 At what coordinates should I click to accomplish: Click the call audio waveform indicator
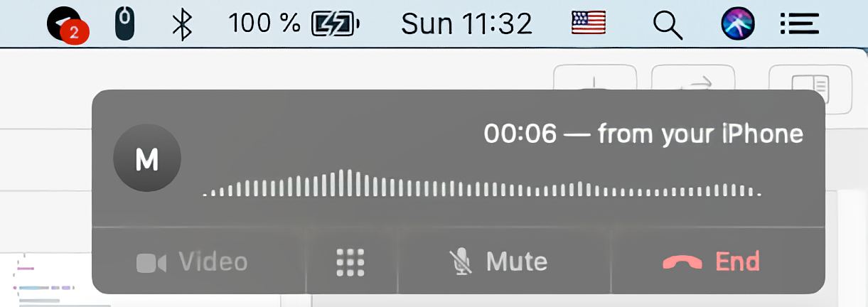point(482,183)
